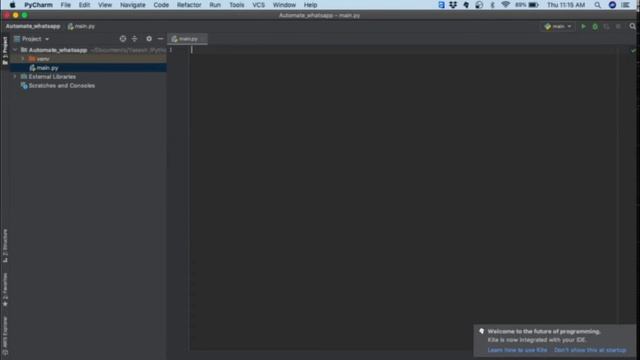Open the Navigate menu

click(133, 5)
